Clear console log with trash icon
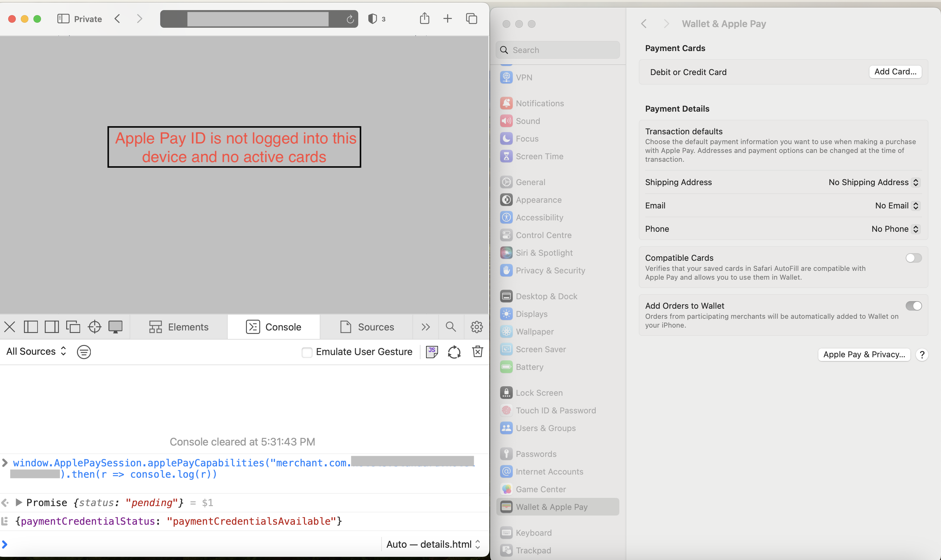The height and width of the screenshot is (560, 941). click(x=478, y=351)
